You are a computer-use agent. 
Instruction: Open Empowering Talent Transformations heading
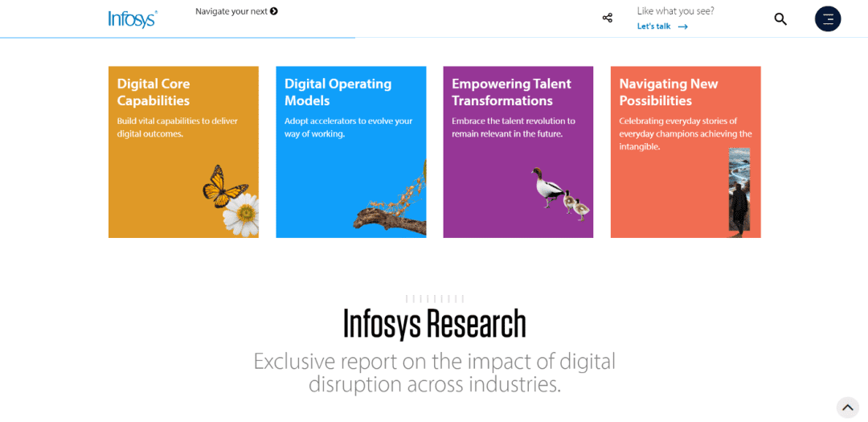point(511,92)
